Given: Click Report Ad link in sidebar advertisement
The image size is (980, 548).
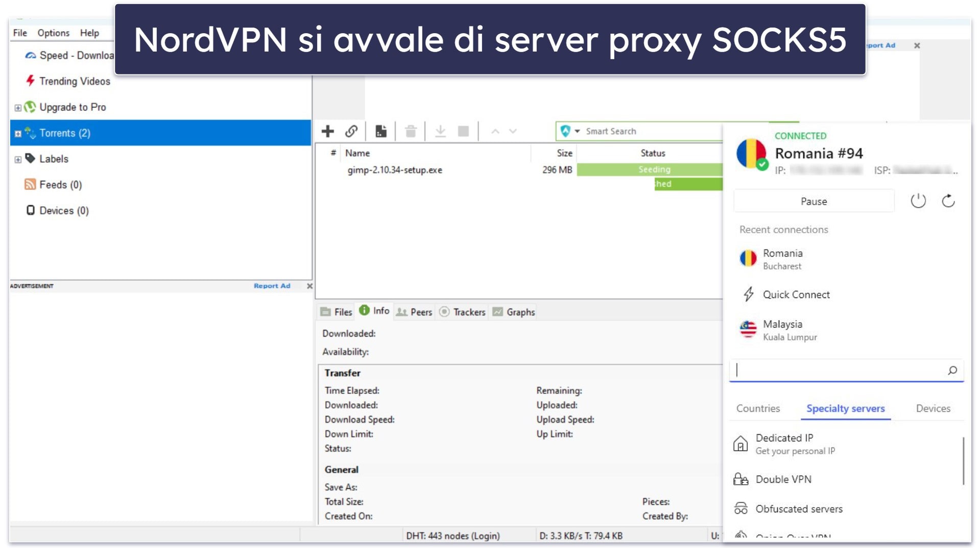Looking at the screenshot, I should [272, 286].
